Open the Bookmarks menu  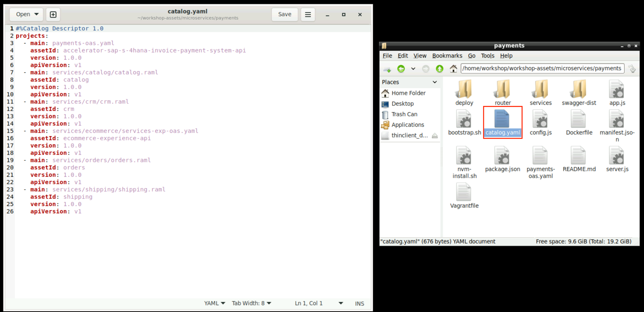pos(447,56)
